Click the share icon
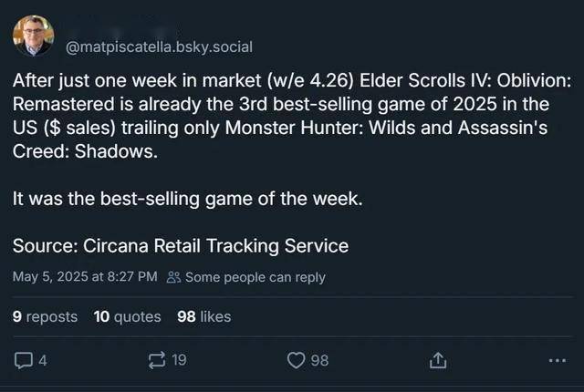584x392 pixels. 435,361
